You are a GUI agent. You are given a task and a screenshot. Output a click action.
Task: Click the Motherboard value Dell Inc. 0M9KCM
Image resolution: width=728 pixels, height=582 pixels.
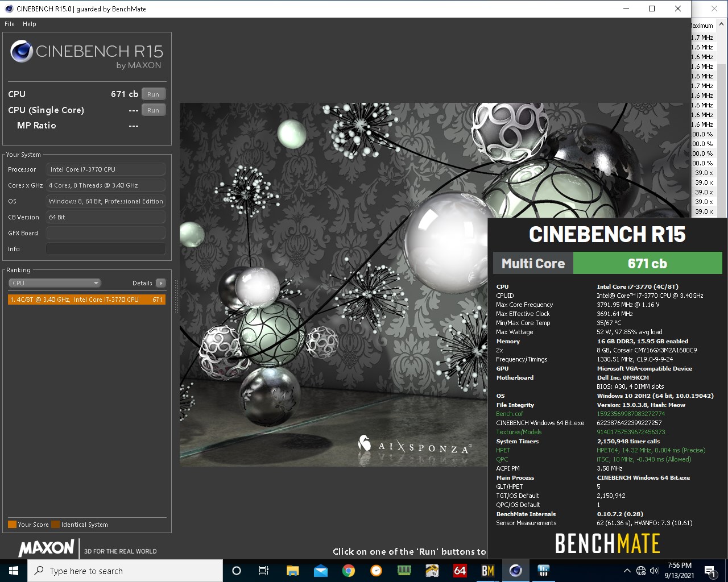(623, 377)
